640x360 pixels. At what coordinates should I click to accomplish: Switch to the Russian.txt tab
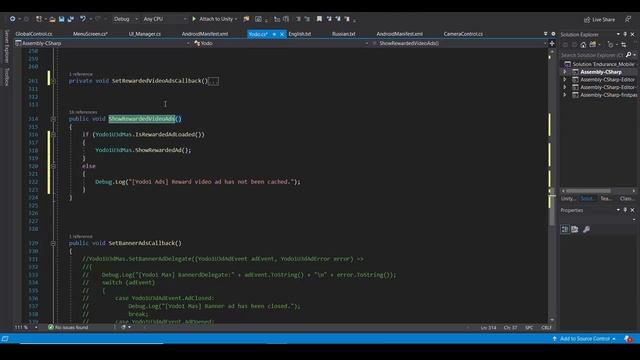pos(344,34)
